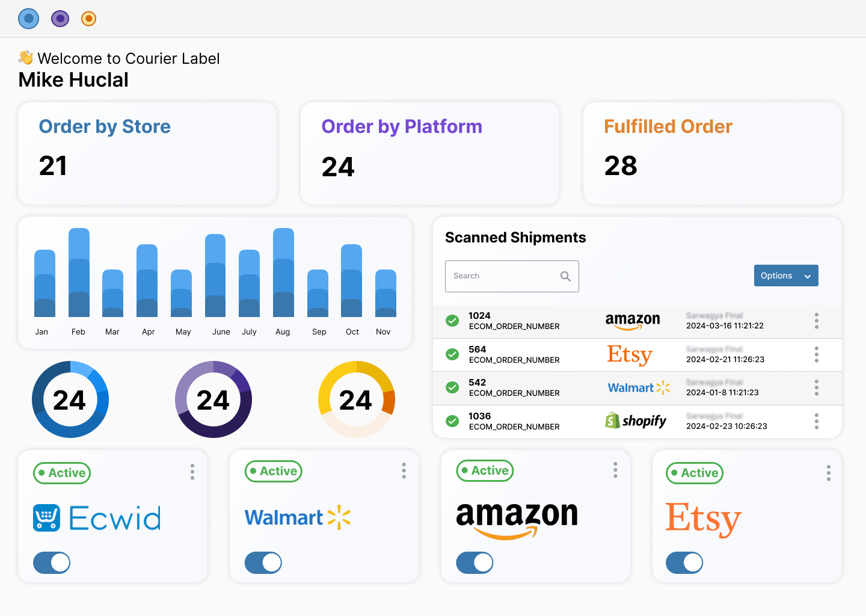This screenshot has width=866, height=616.
Task: Click the Walmart logo on order 542
Action: point(639,388)
